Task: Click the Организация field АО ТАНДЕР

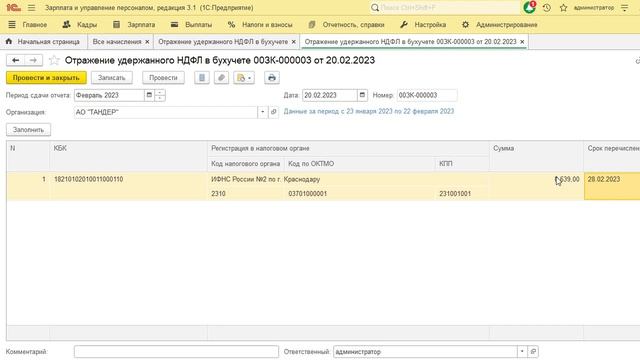Action: pyautogui.click(x=166, y=112)
